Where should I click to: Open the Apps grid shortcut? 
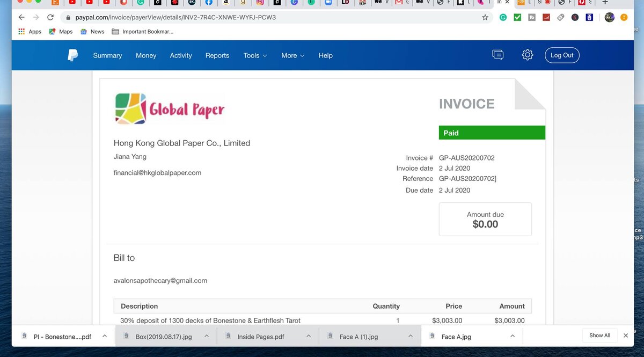[x=30, y=32]
